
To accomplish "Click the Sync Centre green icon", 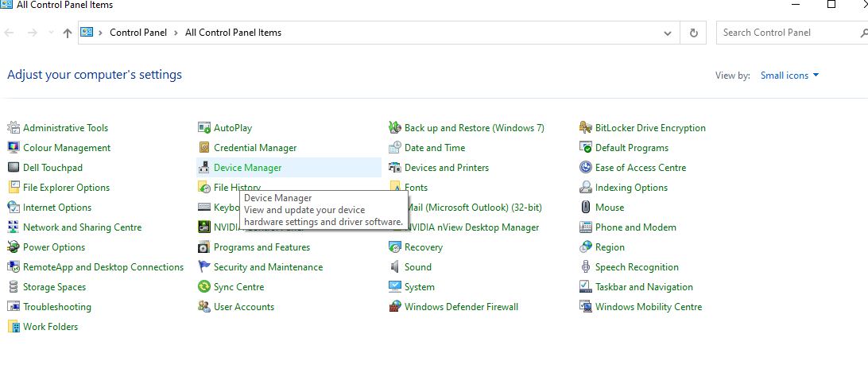I will click(x=204, y=287).
